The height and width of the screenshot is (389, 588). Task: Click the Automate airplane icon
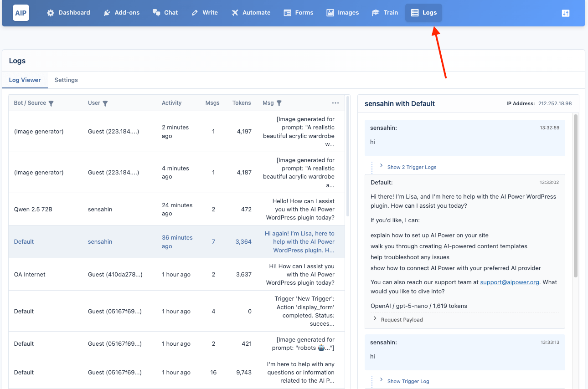coord(235,13)
